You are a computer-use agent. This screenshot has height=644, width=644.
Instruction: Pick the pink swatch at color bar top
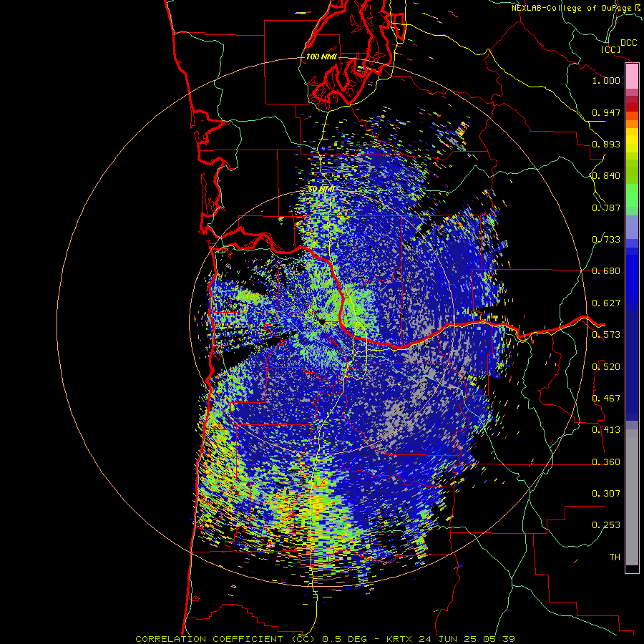click(632, 77)
